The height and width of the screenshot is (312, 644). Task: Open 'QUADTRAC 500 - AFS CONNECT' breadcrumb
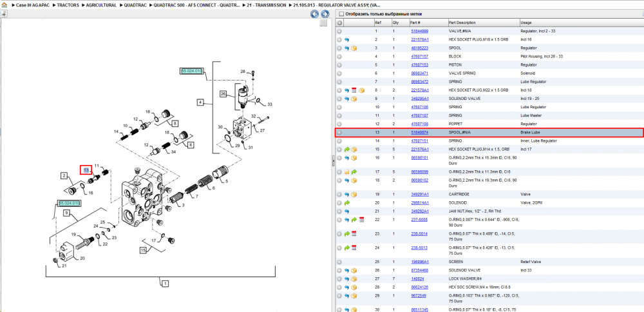click(x=196, y=5)
